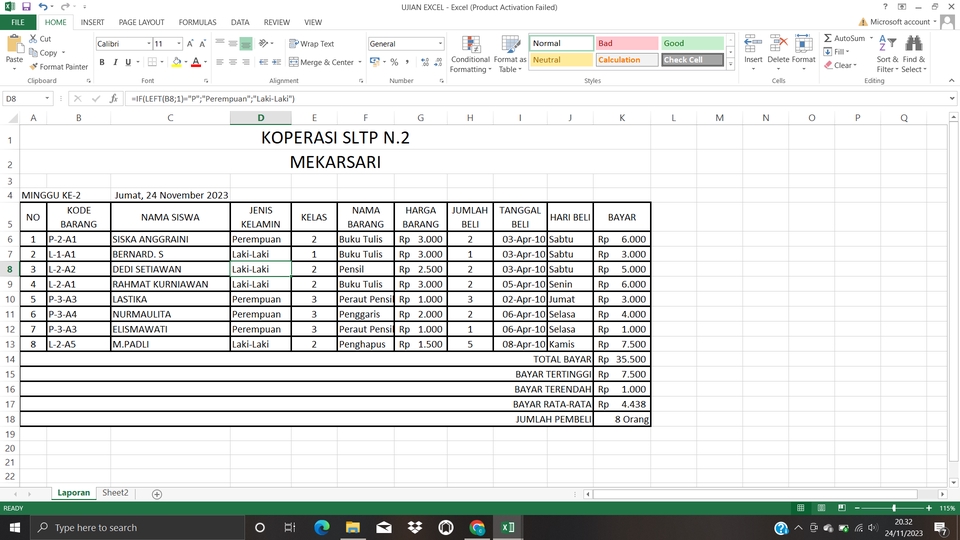The height and width of the screenshot is (540, 960).
Task: Open Format as Table gallery
Action: [510, 54]
